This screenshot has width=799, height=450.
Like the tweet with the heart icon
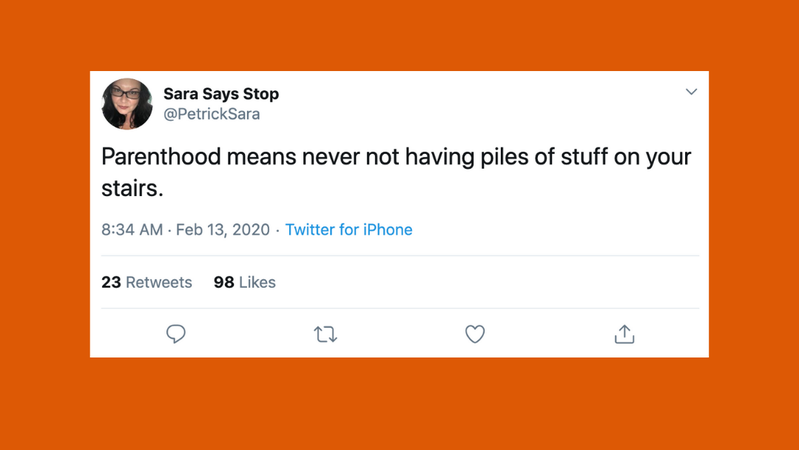[475, 334]
